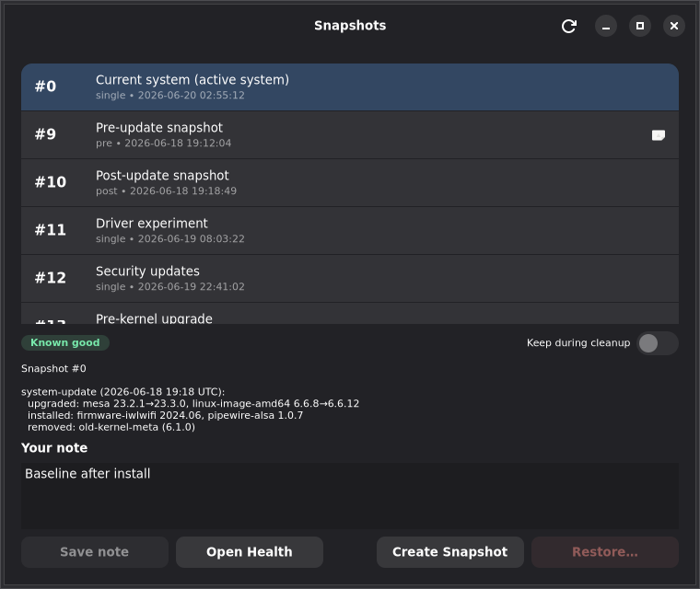
Task: Click the Known good badge
Action: (x=65, y=342)
